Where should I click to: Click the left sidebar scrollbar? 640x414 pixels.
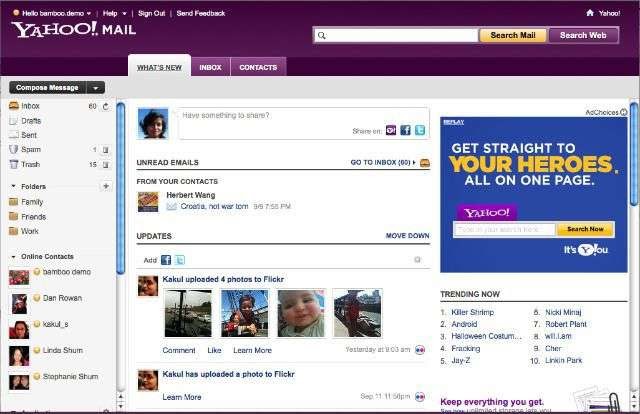(121, 188)
